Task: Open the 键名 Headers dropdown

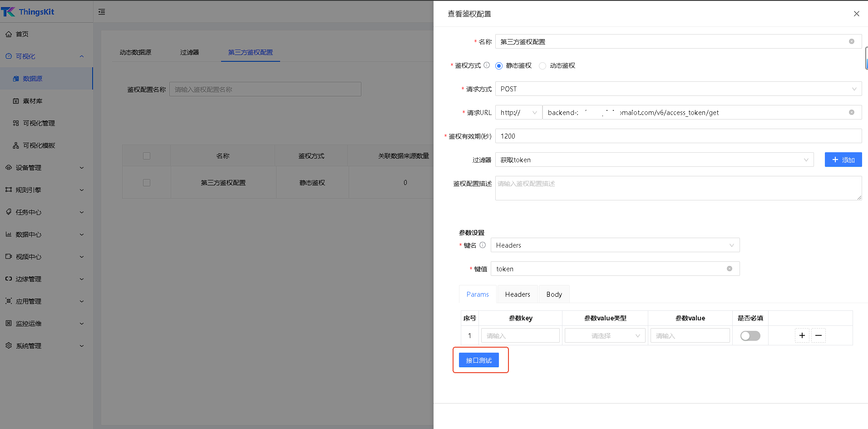Action: click(x=615, y=245)
